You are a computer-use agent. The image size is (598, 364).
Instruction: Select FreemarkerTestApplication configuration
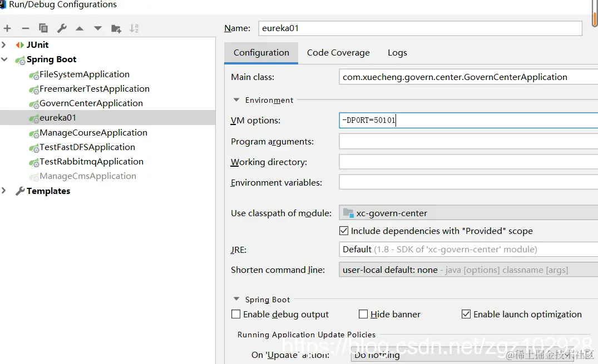pos(94,89)
